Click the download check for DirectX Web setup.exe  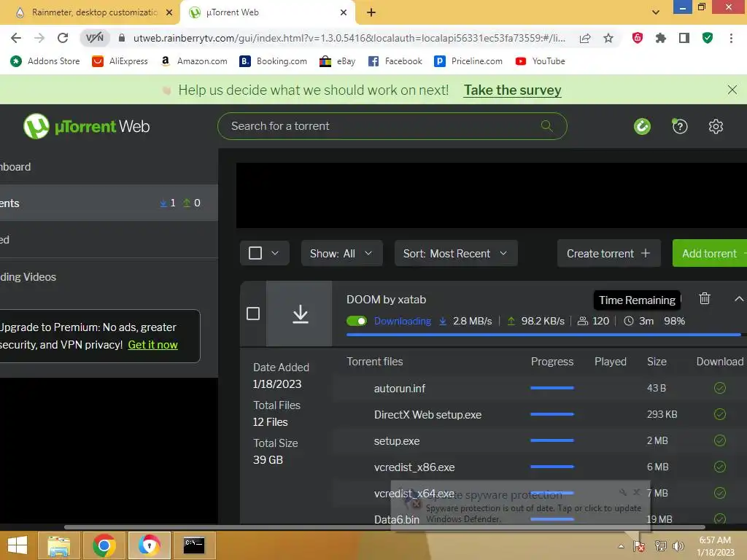(x=720, y=414)
